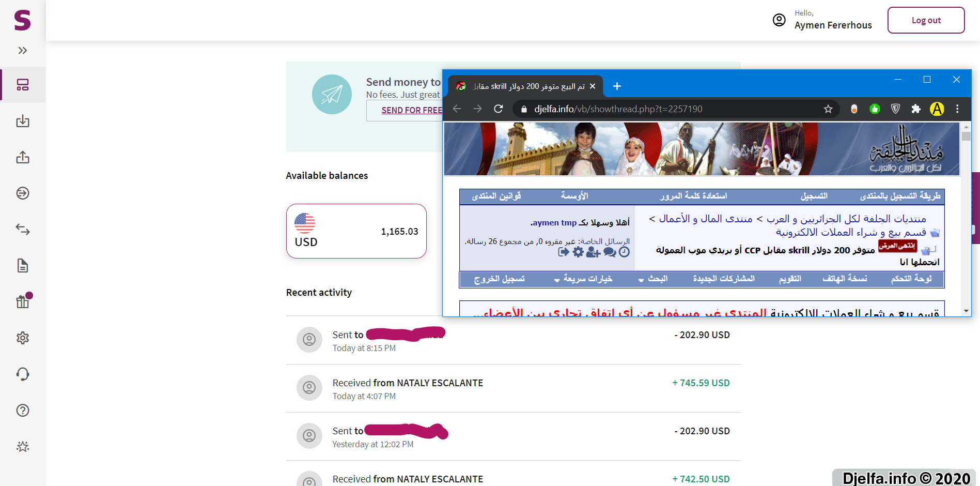This screenshot has width=980, height=486.
Task: Open the Deposit icon in sidebar
Action: (x=23, y=121)
